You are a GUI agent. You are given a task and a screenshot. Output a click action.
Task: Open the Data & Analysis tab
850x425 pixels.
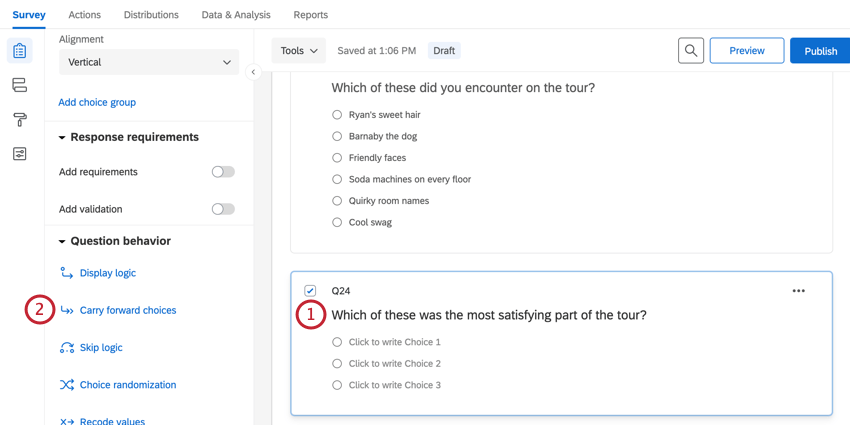point(236,15)
